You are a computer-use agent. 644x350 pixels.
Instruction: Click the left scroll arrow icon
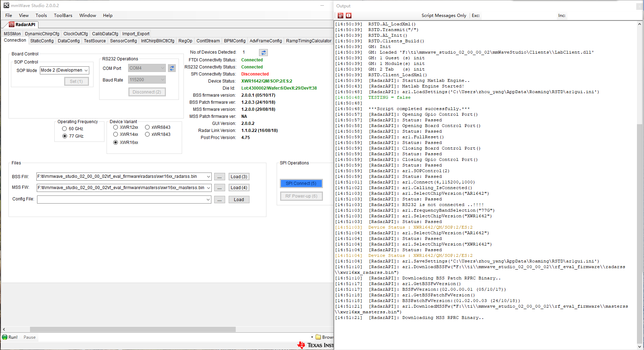coord(4,330)
